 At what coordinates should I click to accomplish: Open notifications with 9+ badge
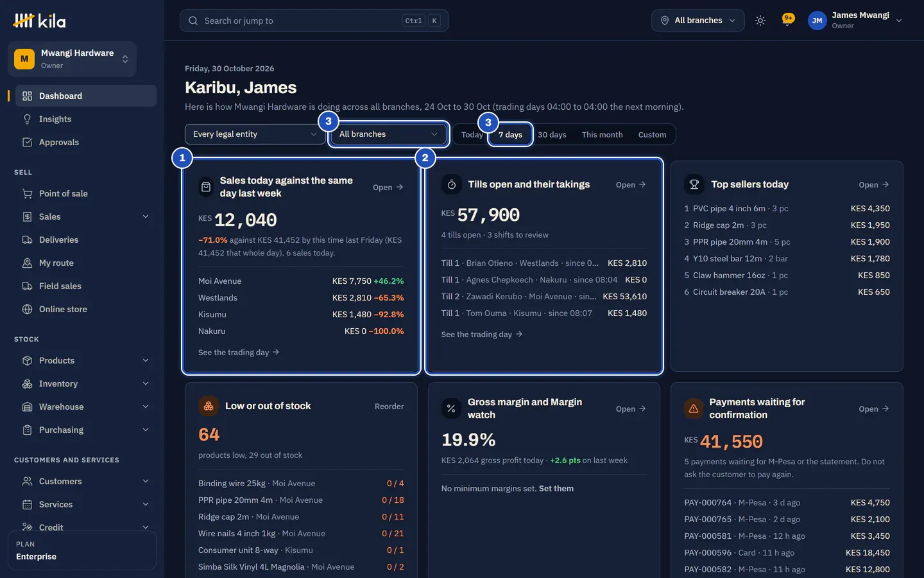pyautogui.click(x=788, y=21)
